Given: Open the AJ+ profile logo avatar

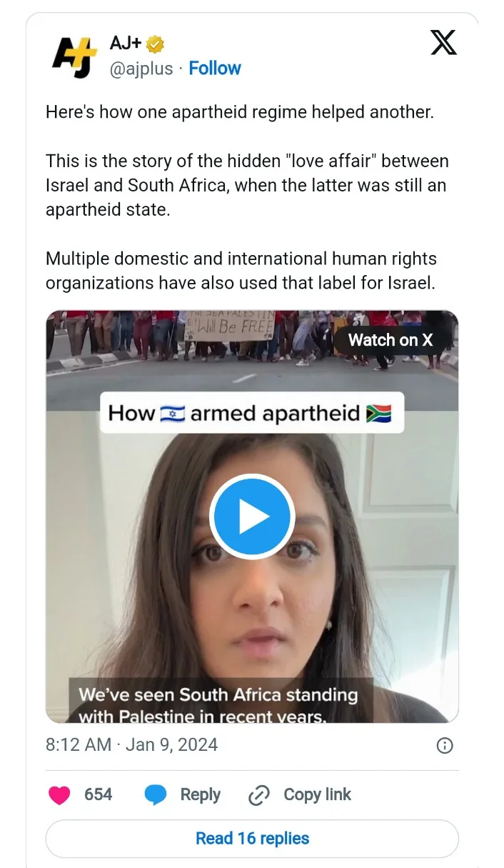Looking at the screenshot, I should [75, 56].
